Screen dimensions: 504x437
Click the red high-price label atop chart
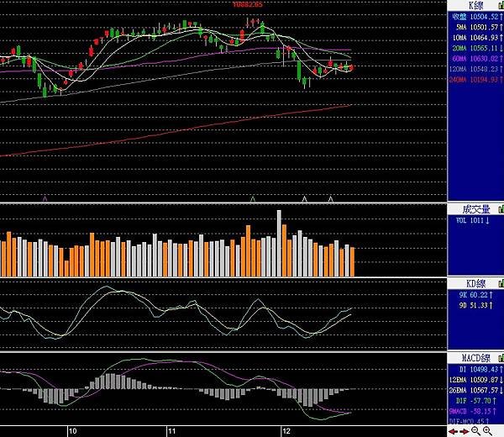tap(248, 4)
